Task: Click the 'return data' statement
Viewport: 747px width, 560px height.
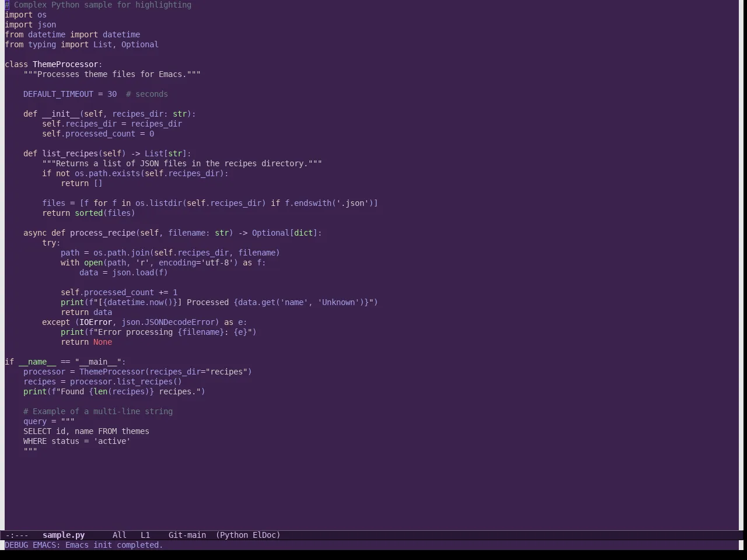Action: 86,312
